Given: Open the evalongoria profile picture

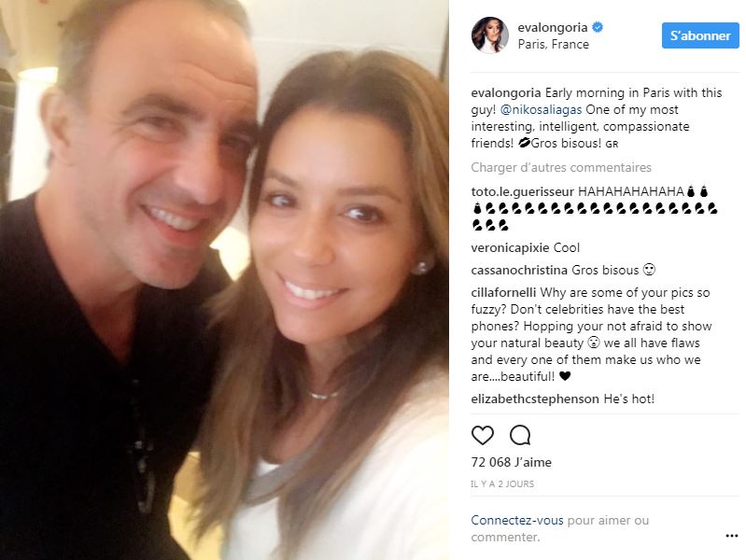Looking at the screenshot, I should 489,35.
